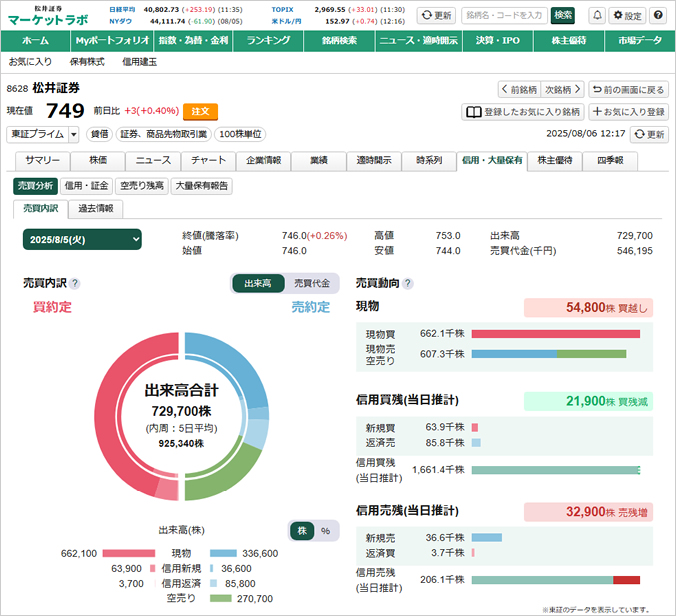Select % unit toggle
Image resolution: width=676 pixels, height=616 pixels.
(325, 531)
